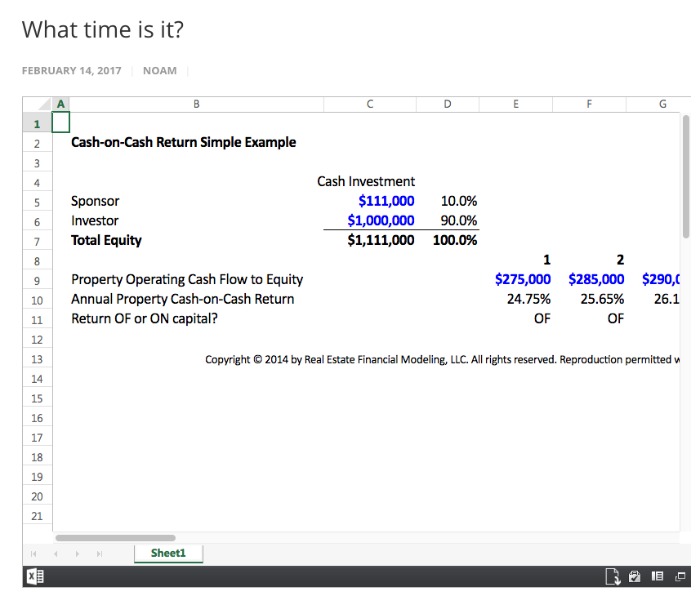Click the NOAM author link
This screenshot has width=700, height=596.
tap(159, 70)
